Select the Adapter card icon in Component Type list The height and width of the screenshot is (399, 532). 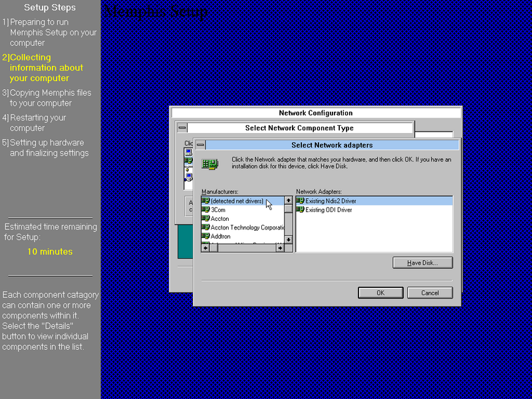click(188, 160)
